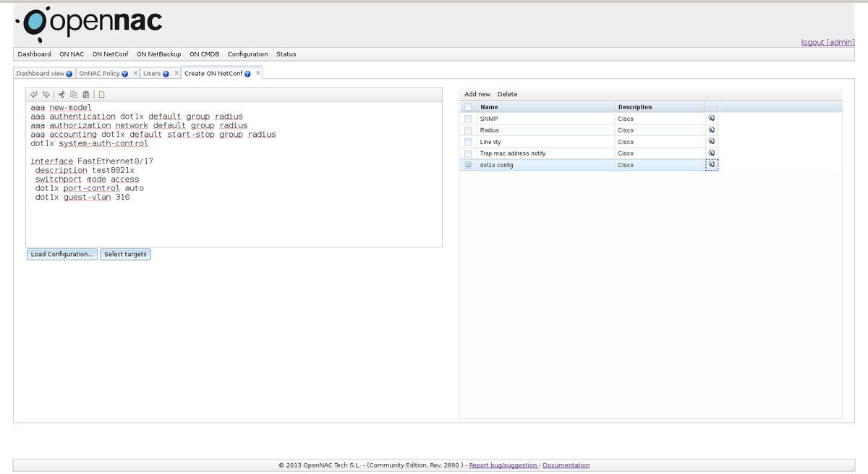The image size is (868, 474).
Task: Click the cut scissors icon
Action: (62, 94)
